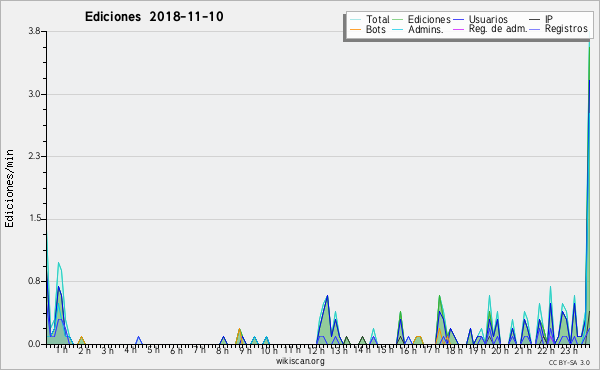
Task: Click the Ediciones/min y-axis title
Action: 9,188
